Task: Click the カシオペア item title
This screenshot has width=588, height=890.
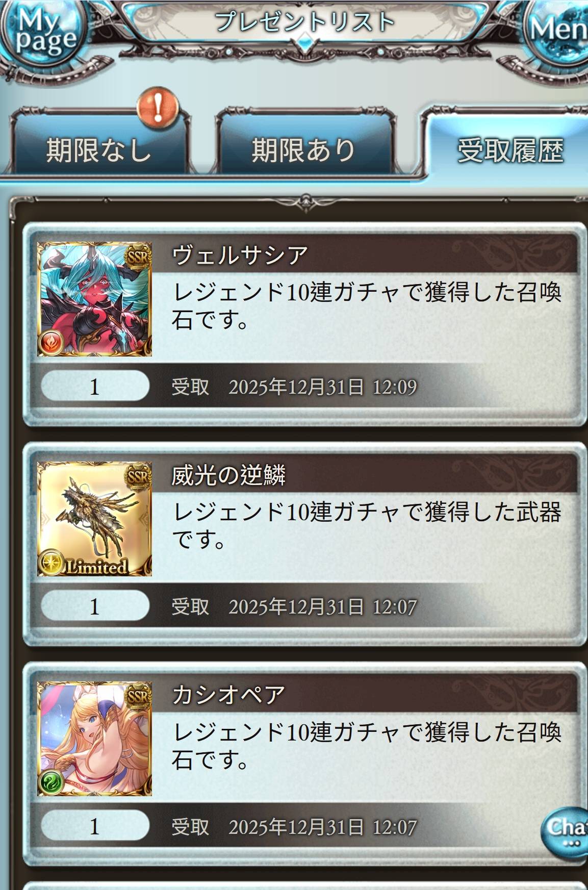Action: click(x=228, y=695)
